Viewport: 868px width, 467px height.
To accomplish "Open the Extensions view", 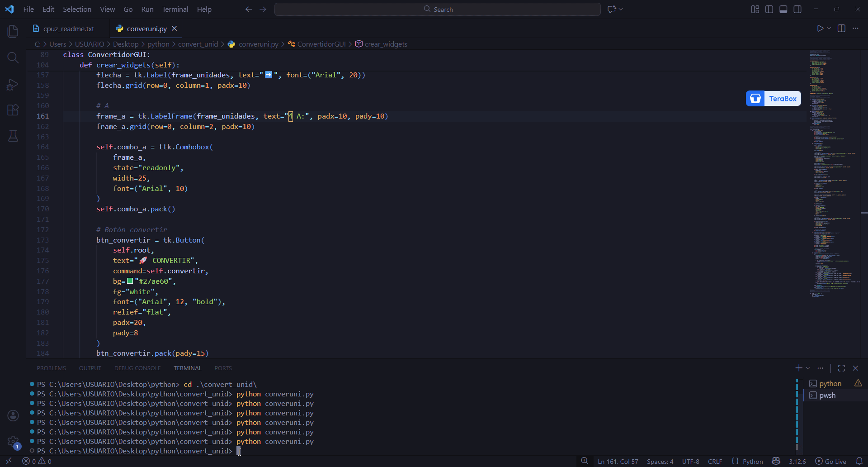I will coord(13,110).
